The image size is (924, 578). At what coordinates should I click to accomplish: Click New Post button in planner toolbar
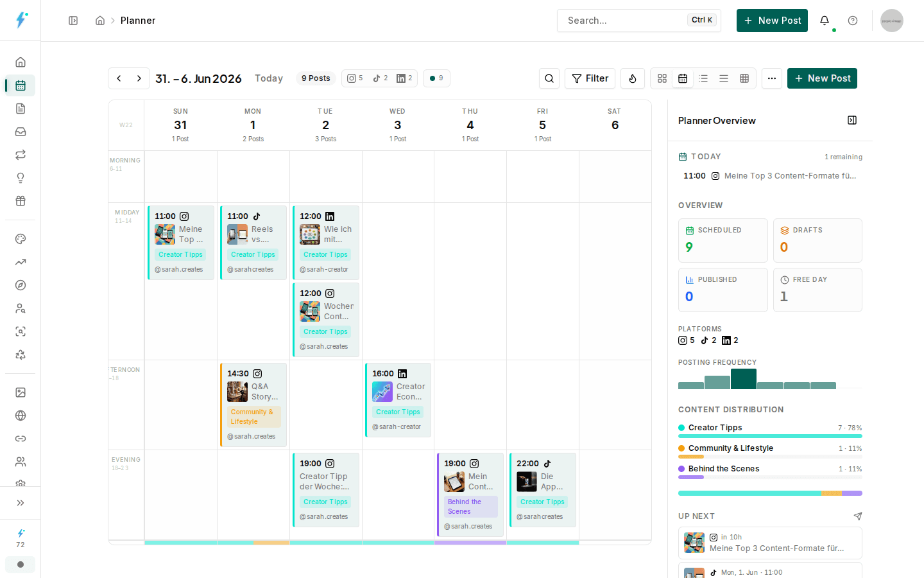[822, 78]
